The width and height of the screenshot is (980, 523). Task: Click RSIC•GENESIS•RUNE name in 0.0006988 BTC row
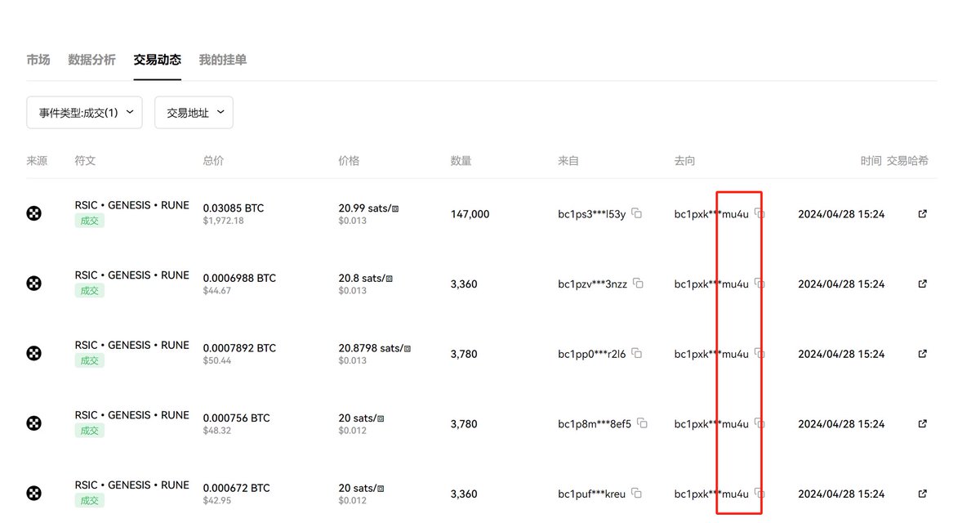[131, 275]
